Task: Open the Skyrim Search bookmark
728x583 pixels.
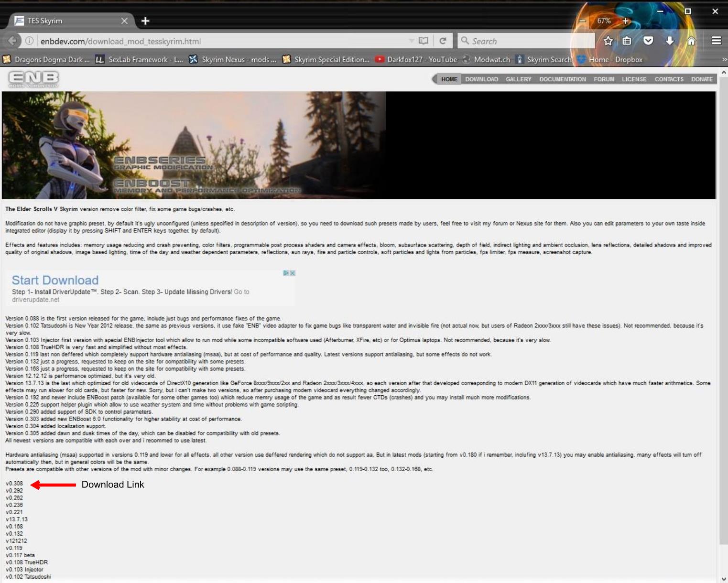Action: 543,60
